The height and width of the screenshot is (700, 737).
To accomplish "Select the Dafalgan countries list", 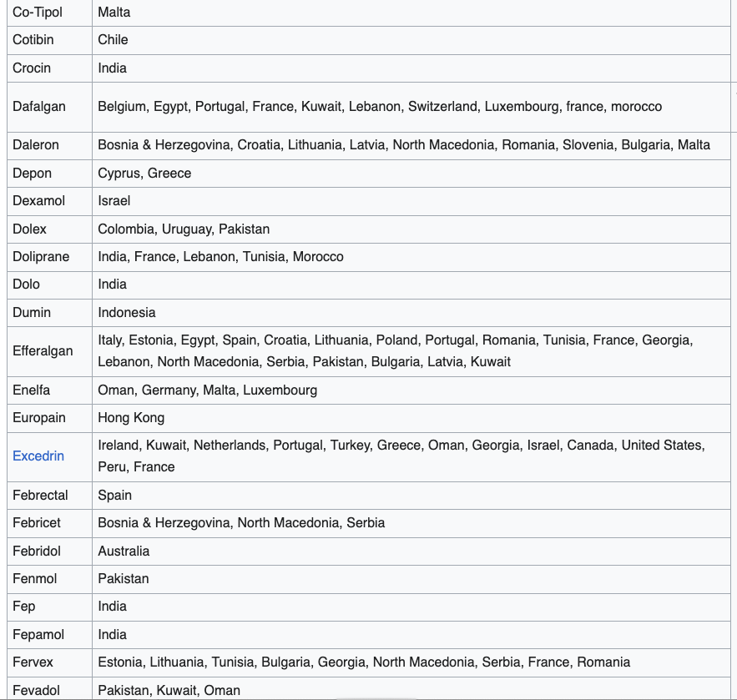I will (x=380, y=107).
